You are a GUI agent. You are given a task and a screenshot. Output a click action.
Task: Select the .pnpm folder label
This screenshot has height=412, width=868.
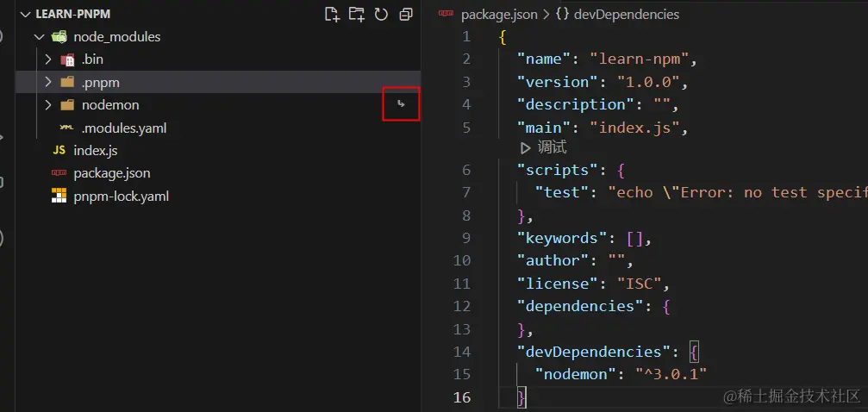[x=101, y=83]
